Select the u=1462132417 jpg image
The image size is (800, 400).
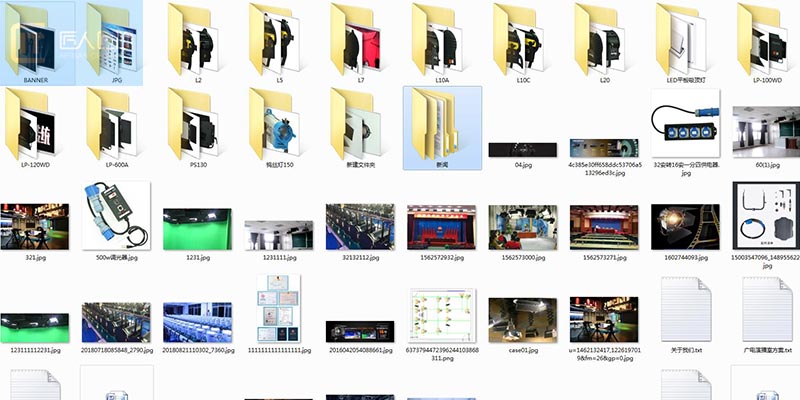[604, 319]
